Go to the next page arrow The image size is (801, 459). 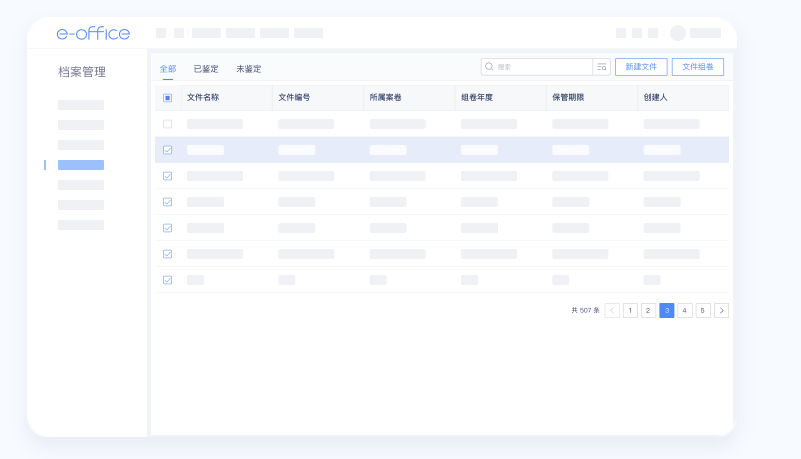click(x=721, y=310)
